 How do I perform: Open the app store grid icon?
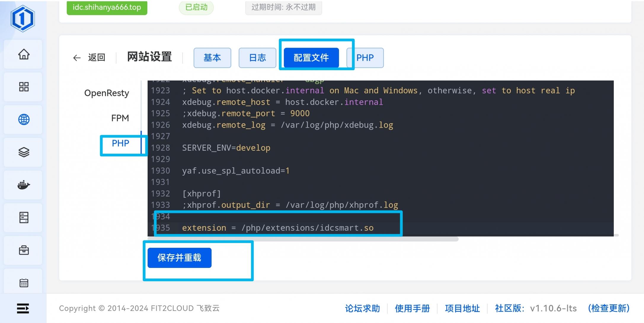[x=24, y=87]
